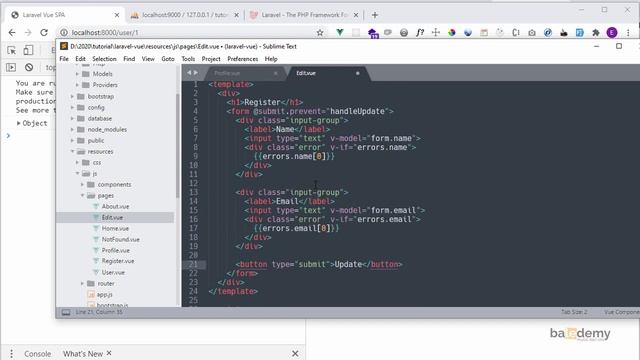
Task: Open Sublime Text Help menu
Action: tap(271, 59)
